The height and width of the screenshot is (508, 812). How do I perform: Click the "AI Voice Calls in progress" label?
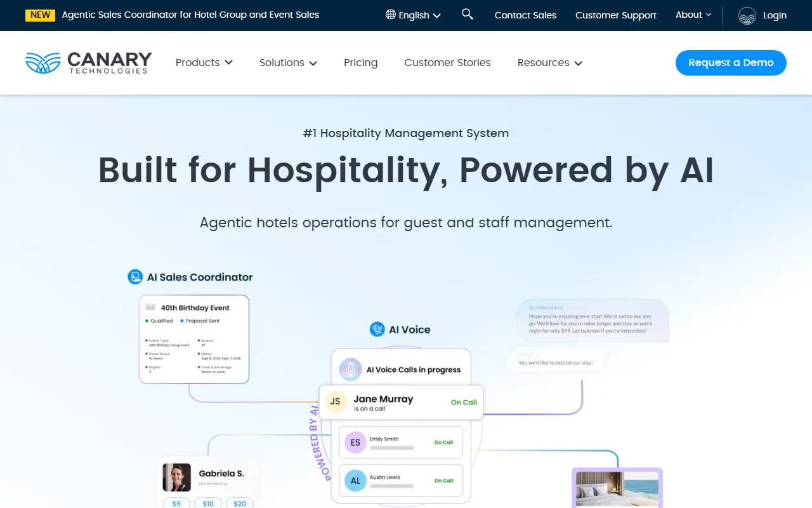[x=414, y=370]
